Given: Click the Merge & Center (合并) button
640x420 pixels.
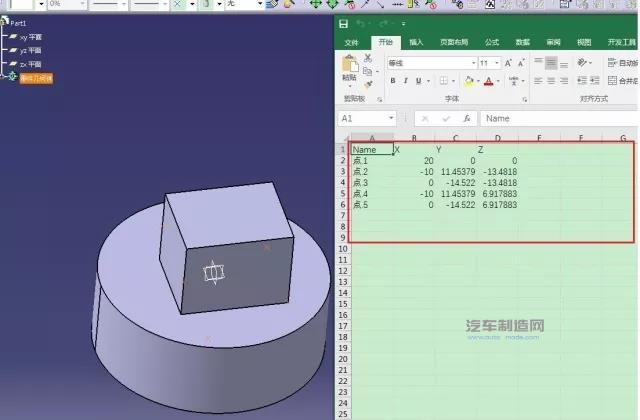Looking at the screenshot, I should [x=622, y=81].
